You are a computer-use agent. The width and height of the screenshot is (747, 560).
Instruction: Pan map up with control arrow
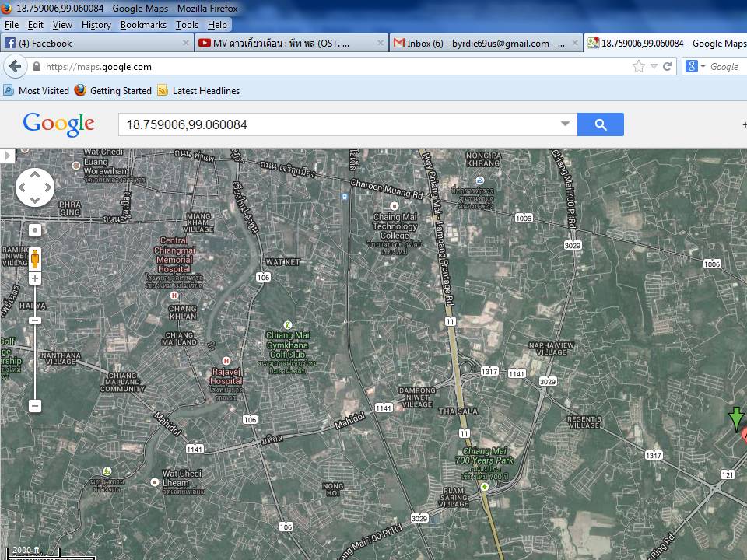coord(35,175)
